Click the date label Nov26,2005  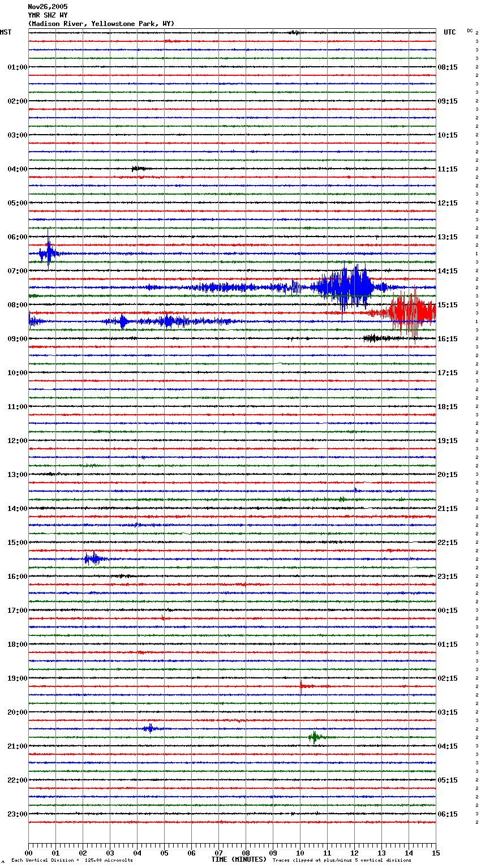(48, 7)
